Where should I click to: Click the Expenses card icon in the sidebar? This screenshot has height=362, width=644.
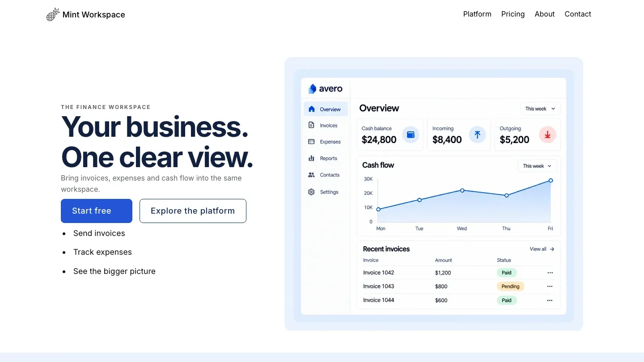pos(311,142)
